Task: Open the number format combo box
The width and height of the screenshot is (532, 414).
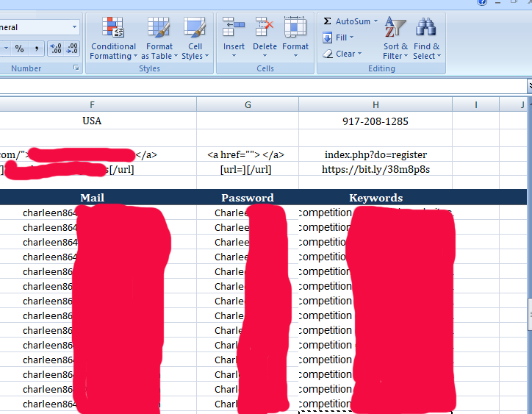Action: [74, 27]
